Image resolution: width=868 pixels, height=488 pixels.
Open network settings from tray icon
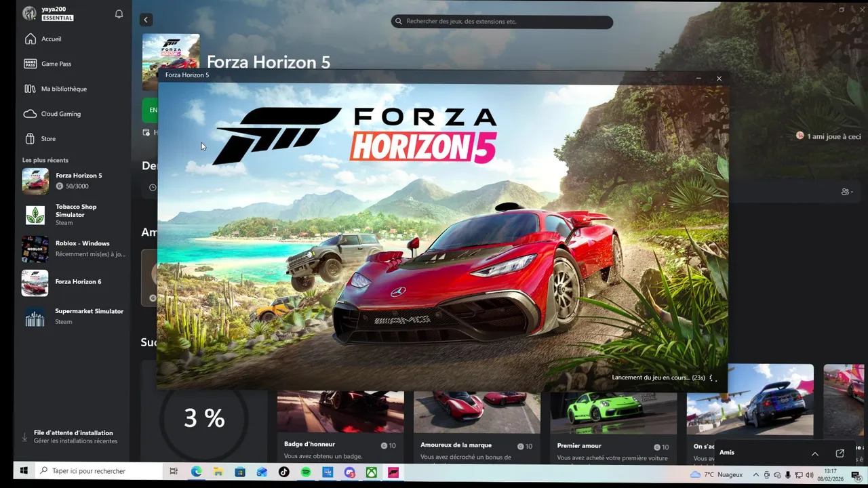[x=799, y=475]
